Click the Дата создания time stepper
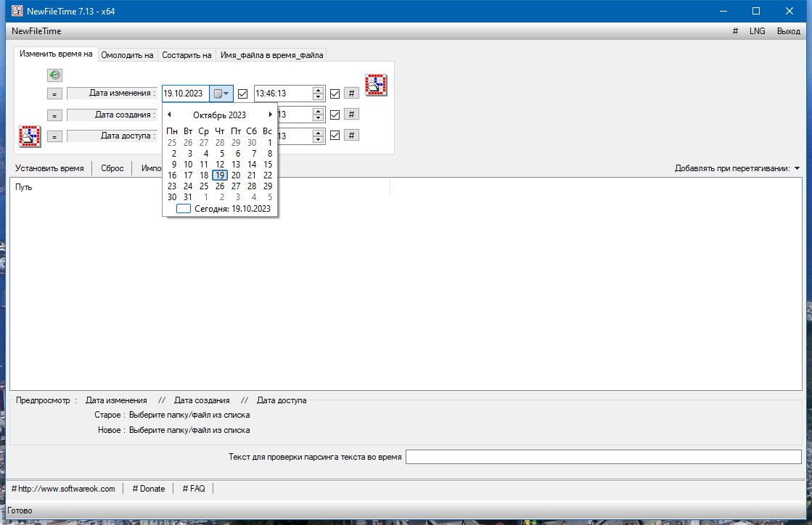 (x=318, y=115)
